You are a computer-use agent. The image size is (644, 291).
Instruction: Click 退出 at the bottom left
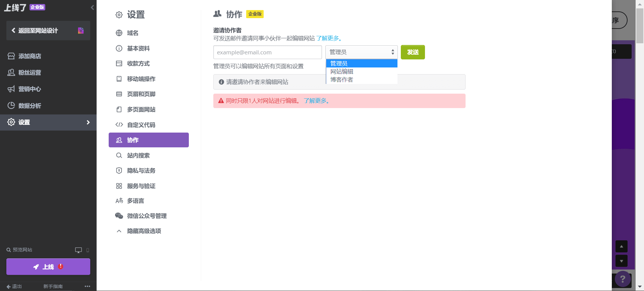14,286
